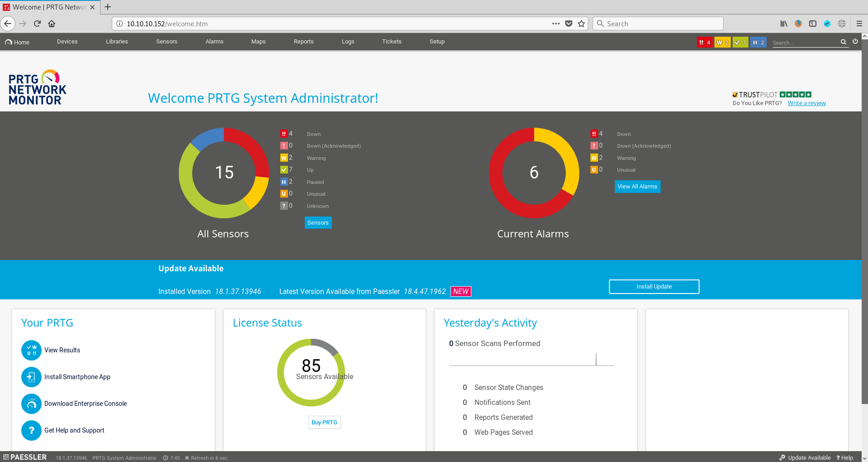Click the Pocket save icon in URL bar

click(569, 24)
